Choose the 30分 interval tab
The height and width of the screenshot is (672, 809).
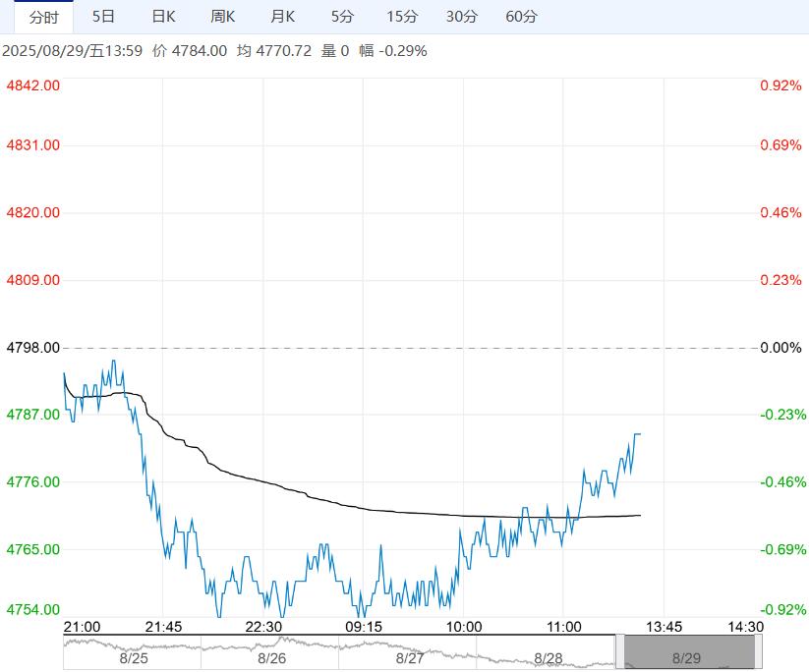click(461, 17)
